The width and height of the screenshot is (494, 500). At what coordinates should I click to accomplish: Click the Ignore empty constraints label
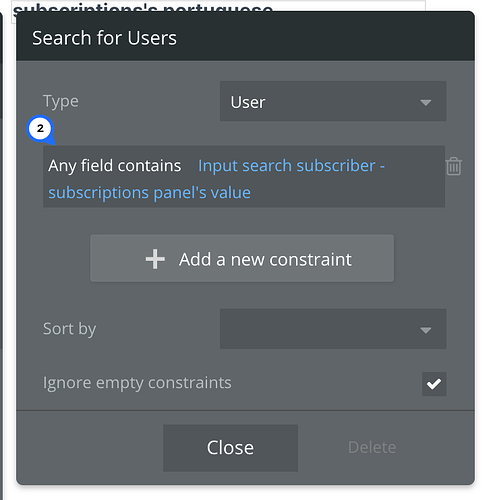tap(137, 383)
